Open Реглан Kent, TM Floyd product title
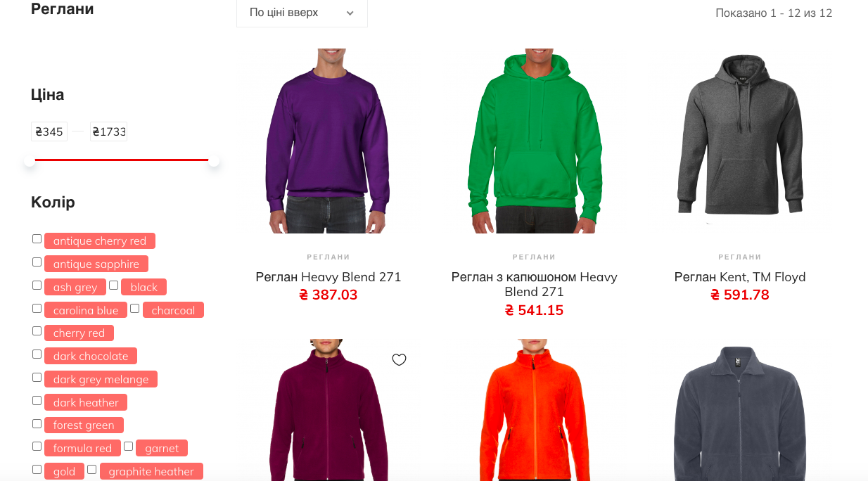The width and height of the screenshot is (868, 481). point(740,277)
